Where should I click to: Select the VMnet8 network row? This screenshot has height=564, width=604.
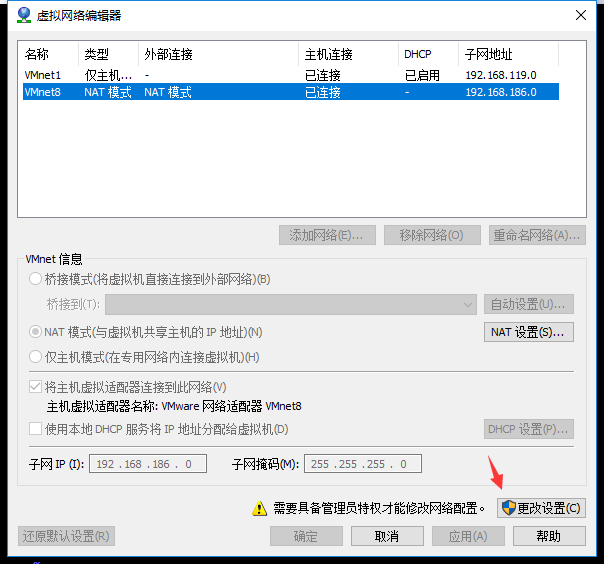pos(291,92)
